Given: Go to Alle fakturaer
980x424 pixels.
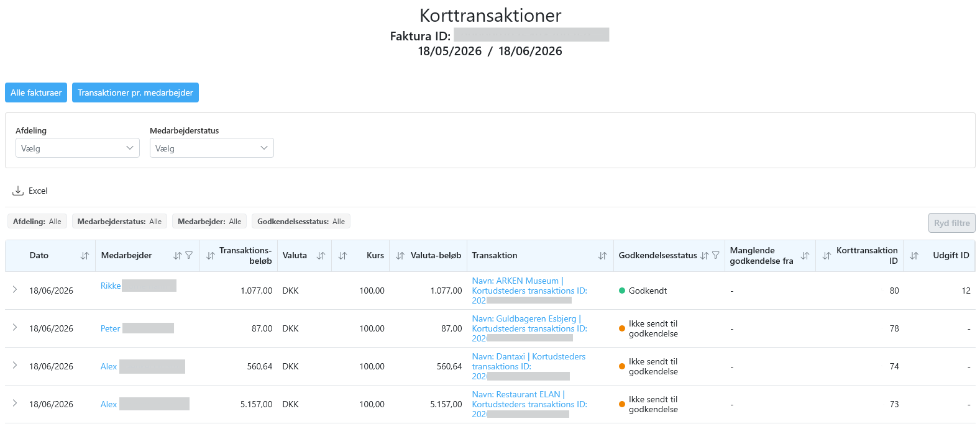Looking at the screenshot, I should 36,92.
